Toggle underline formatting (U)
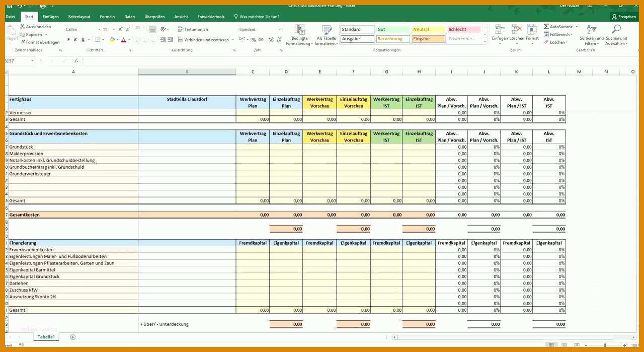644x352 pixels. point(83,40)
